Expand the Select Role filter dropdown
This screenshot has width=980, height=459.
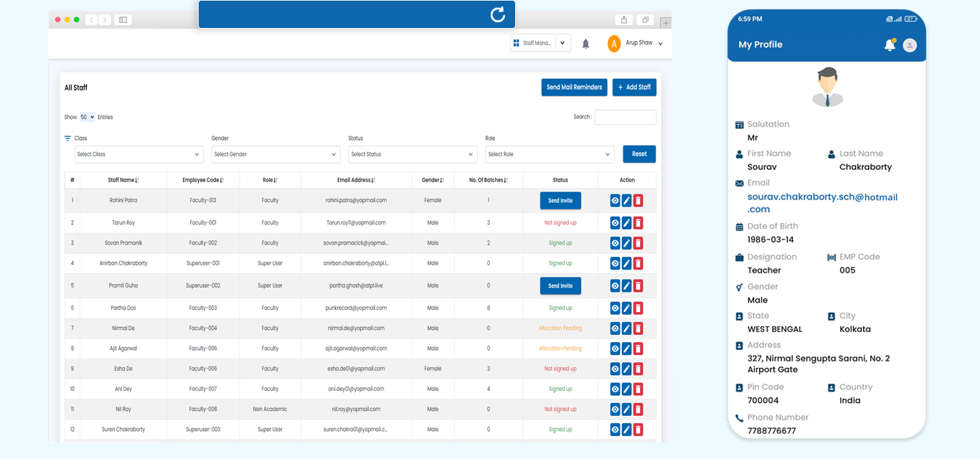tap(550, 154)
